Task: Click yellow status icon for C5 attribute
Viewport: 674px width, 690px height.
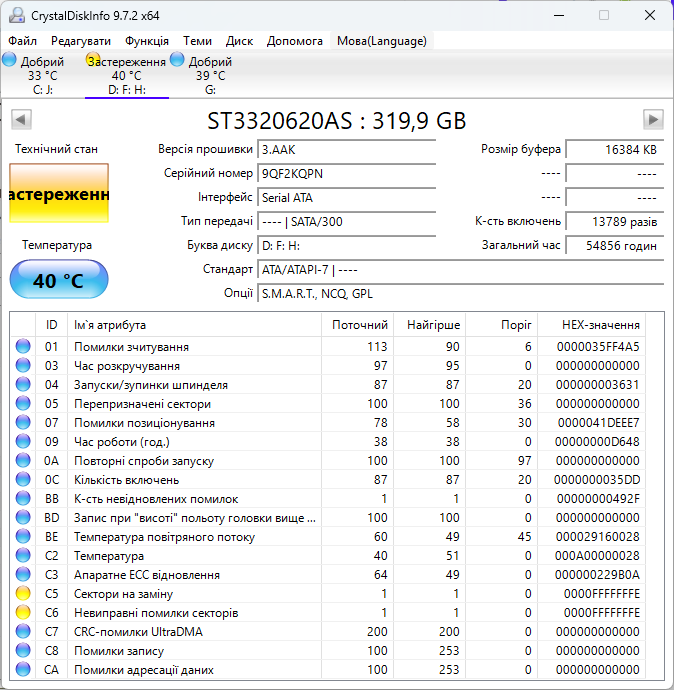Action: click(23, 594)
